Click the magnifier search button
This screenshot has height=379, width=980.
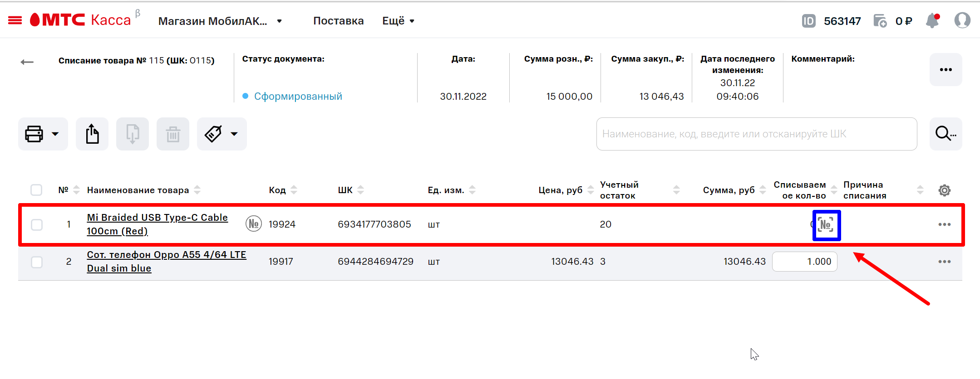pyautogui.click(x=946, y=134)
